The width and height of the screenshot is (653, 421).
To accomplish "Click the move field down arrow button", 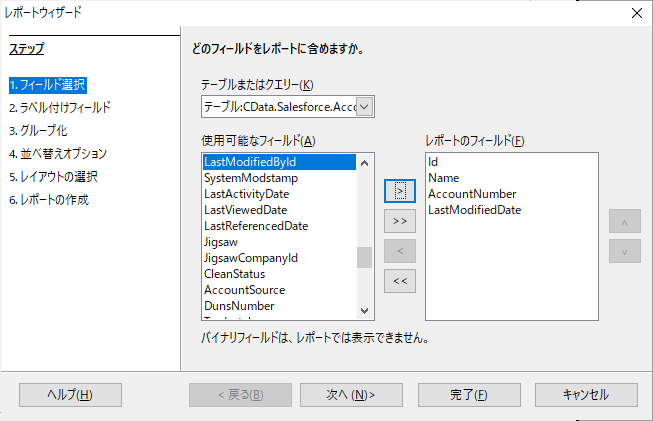I will coord(624,250).
